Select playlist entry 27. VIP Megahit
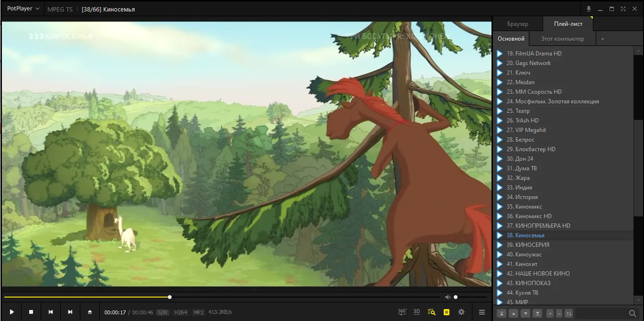Screen dimensions: 644x321 point(563,130)
